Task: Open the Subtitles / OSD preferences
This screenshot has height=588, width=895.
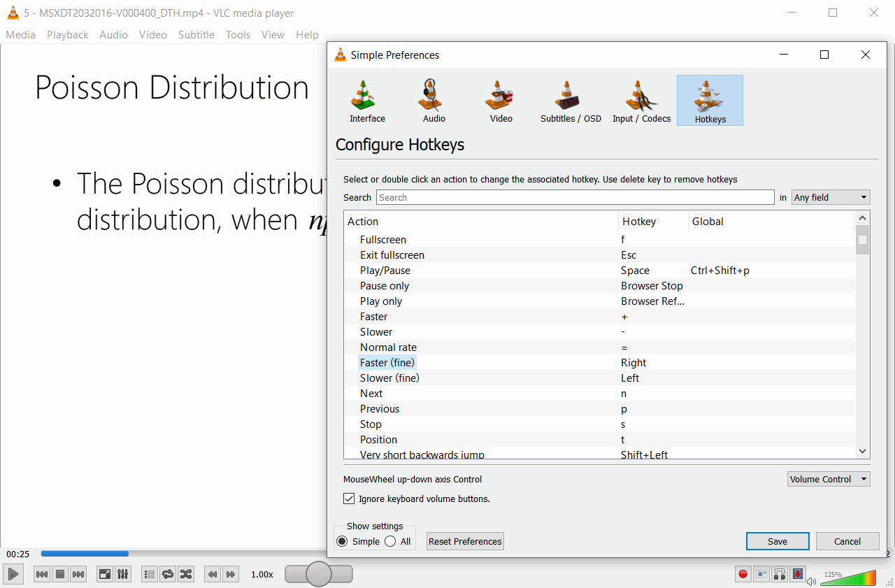Action: coord(571,101)
